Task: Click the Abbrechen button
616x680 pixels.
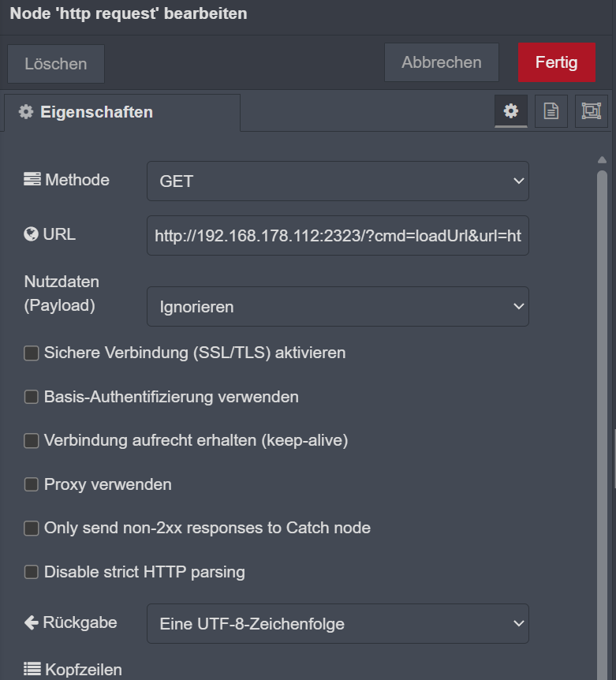Action: (x=442, y=62)
